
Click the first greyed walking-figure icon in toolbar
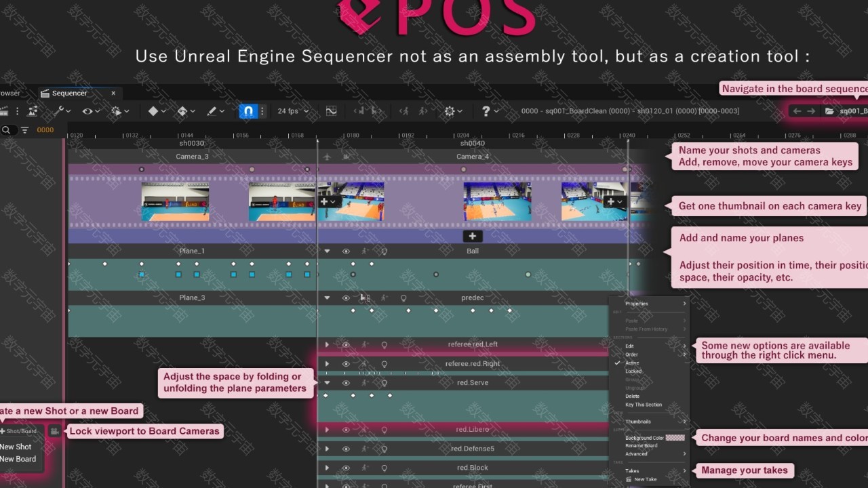tap(404, 111)
